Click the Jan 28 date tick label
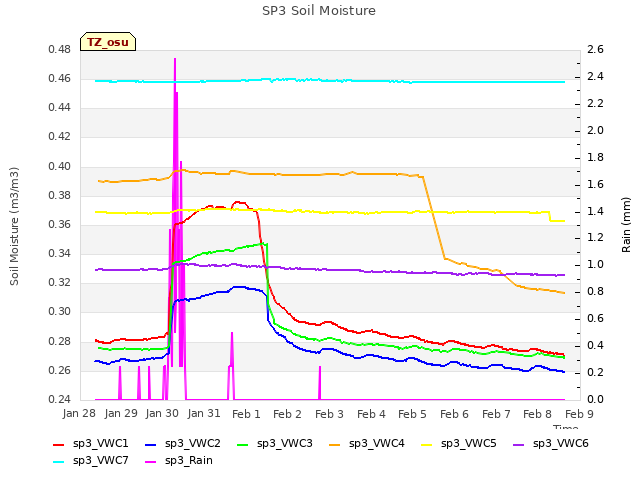640x480 pixels. (79, 413)
